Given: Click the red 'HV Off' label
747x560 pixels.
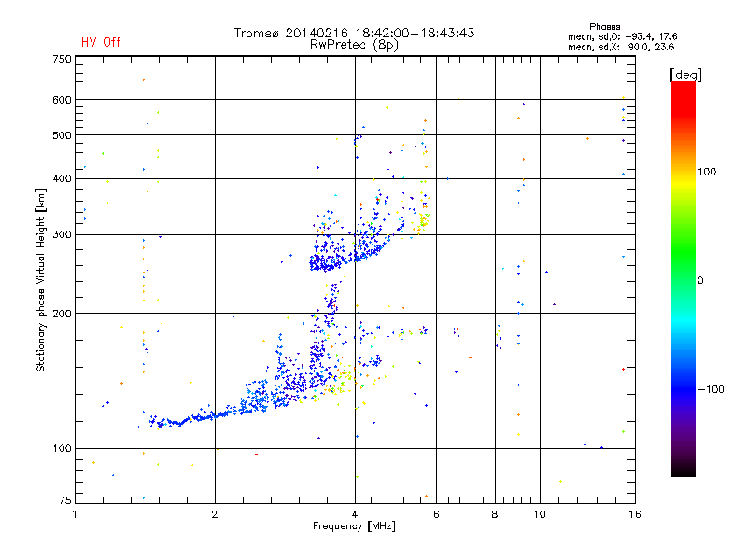Looking at the screenshot, I should 101,42.
